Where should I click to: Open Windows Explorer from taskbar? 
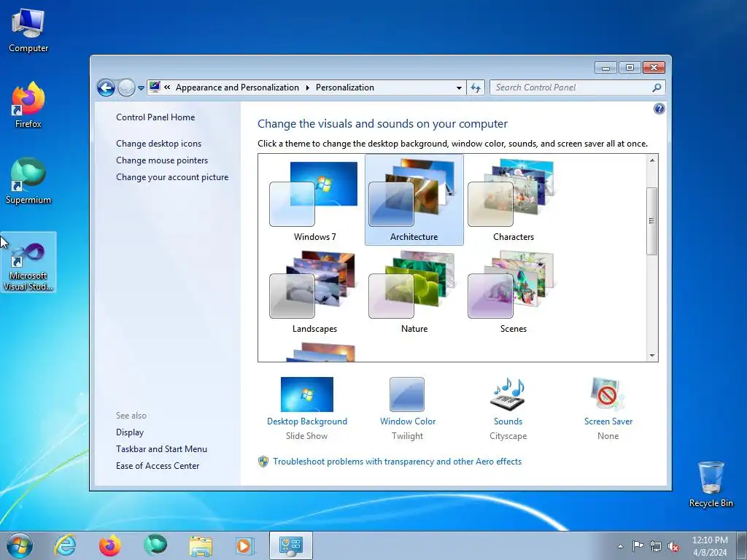(201, 545)
